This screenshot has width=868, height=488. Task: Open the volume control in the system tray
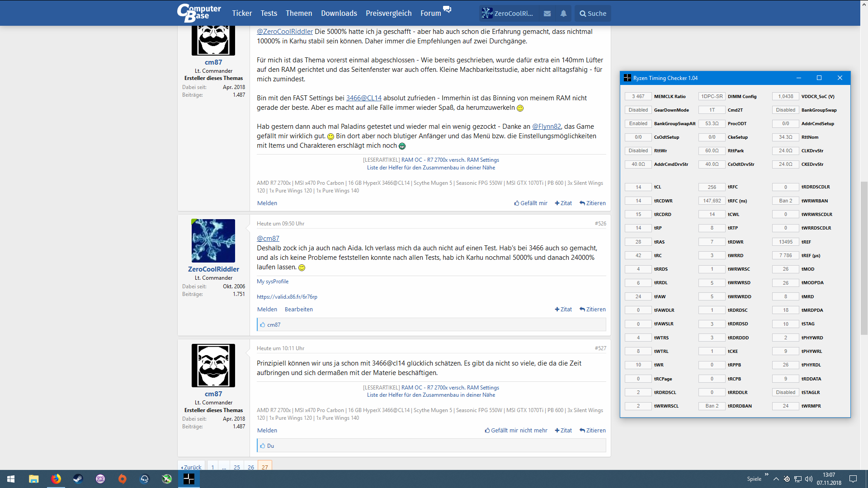click(809, 479)
